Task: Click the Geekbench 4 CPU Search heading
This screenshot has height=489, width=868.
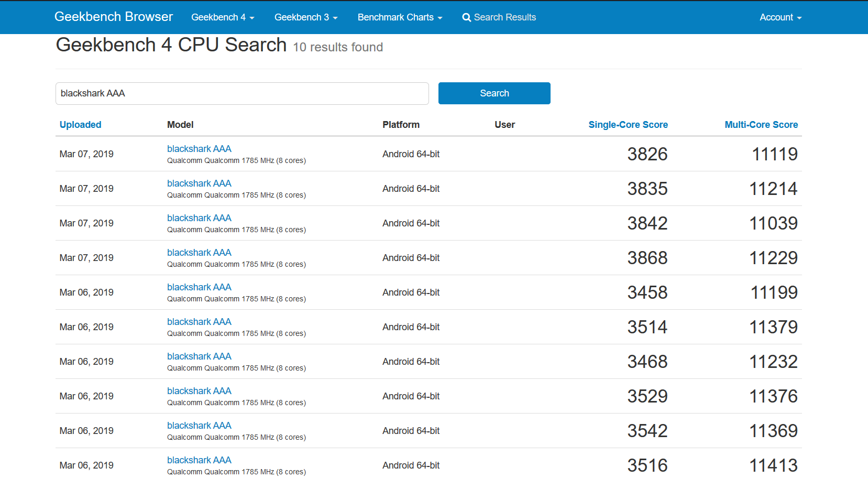Action: (171, 45)
